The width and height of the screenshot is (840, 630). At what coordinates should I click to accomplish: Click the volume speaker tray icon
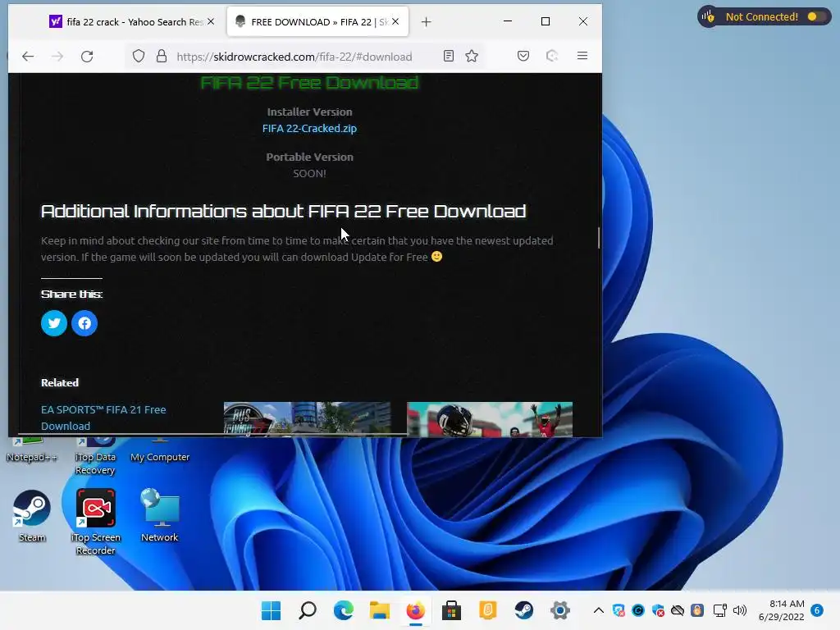[x=740, y=610]
